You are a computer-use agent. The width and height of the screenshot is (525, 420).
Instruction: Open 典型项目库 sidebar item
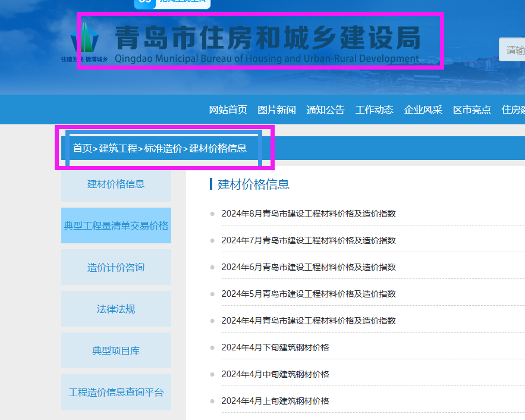[x=116, y=350]
